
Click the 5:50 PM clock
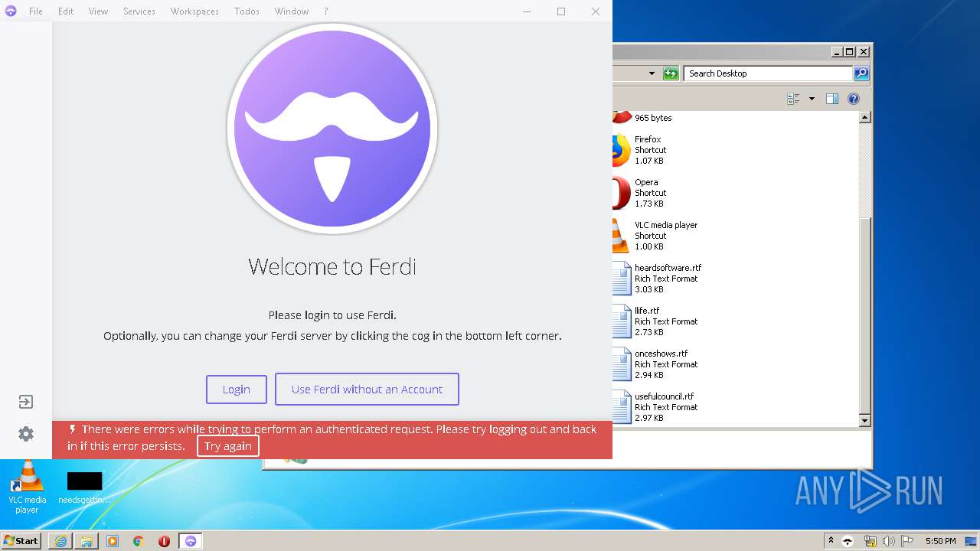(x=940, y=541)
